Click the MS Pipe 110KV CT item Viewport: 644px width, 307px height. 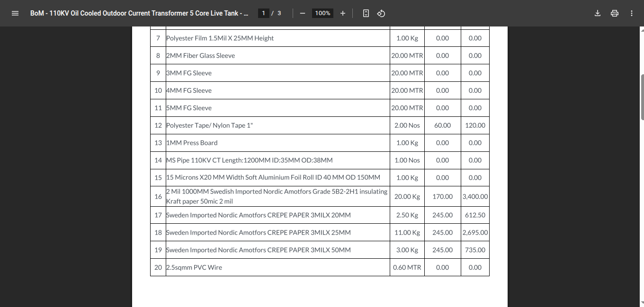tap(249, 160)
